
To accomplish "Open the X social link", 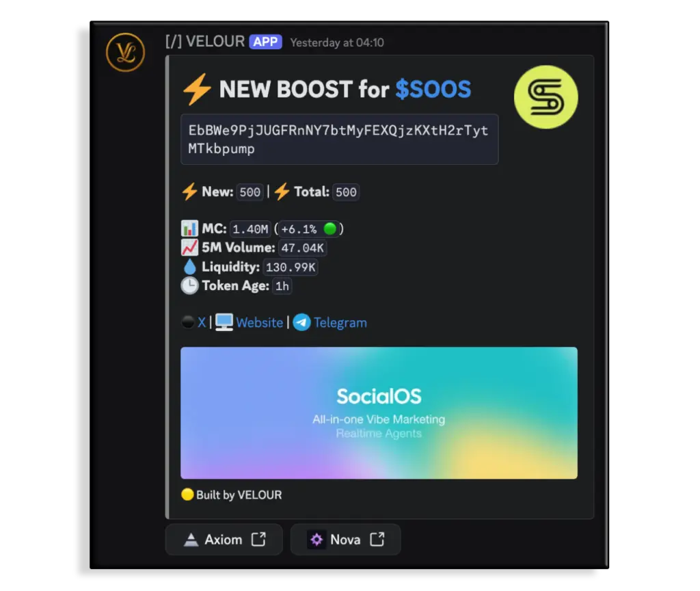I will (202, 322).
